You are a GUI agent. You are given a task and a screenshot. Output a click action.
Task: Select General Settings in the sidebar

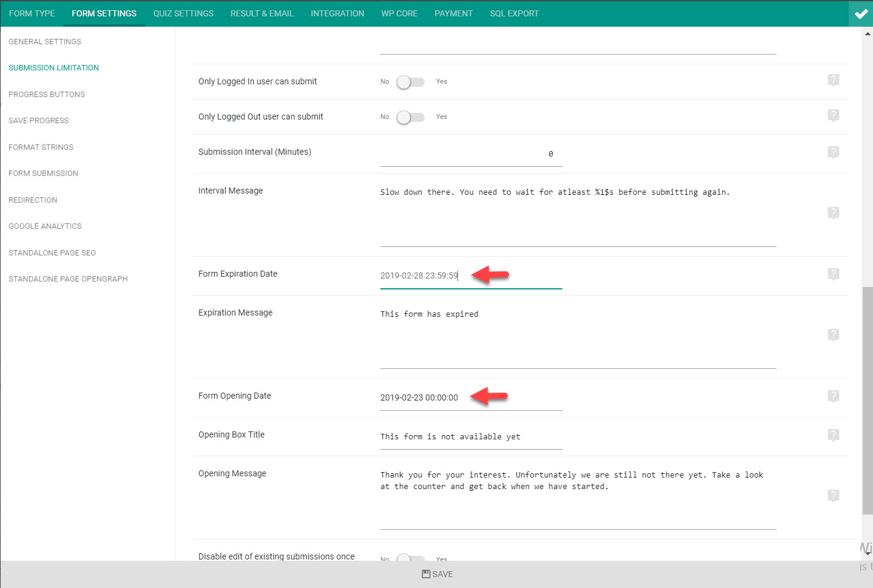pos(45,42)
